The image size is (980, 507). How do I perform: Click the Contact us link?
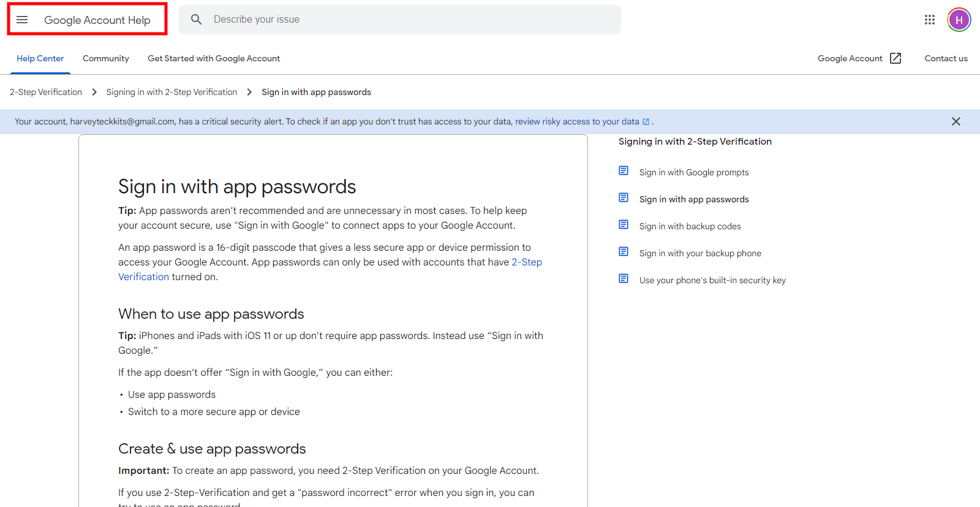pyautogui.click(x=946, y=58)
